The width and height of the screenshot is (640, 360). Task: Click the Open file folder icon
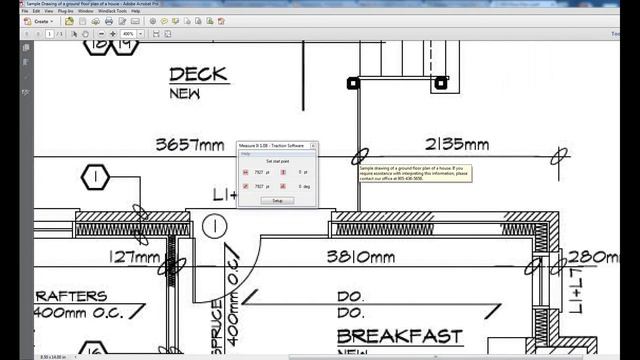pyautogui.click(x=69, y=21)
